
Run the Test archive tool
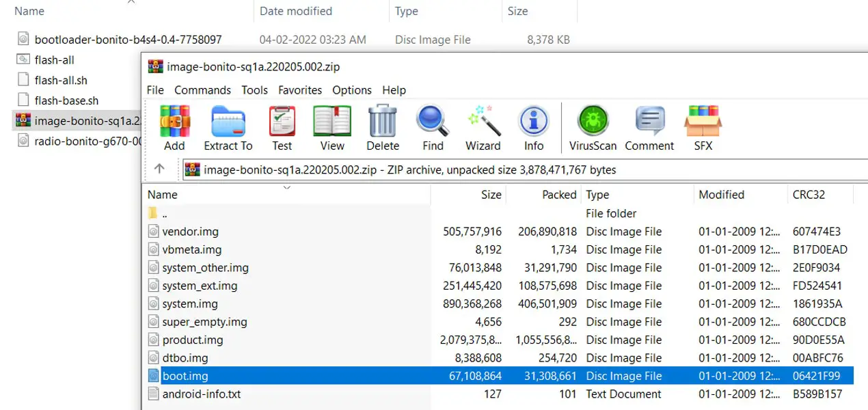[282, 122]
